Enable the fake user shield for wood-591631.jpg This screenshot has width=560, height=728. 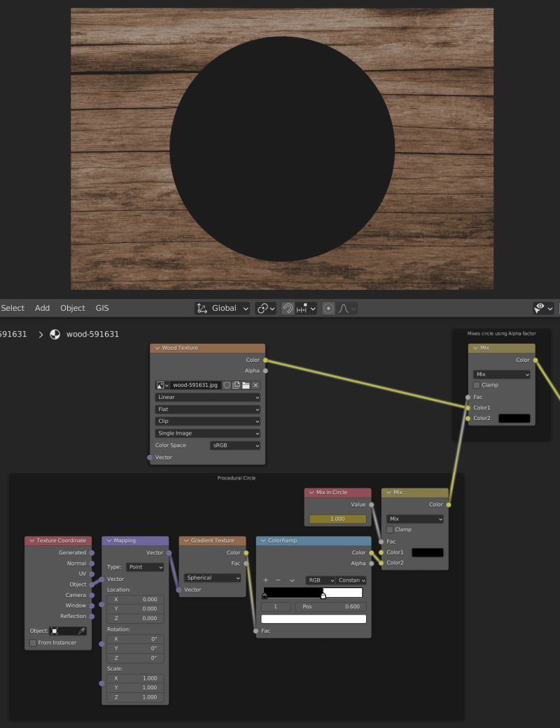click(x=227, y=385)
